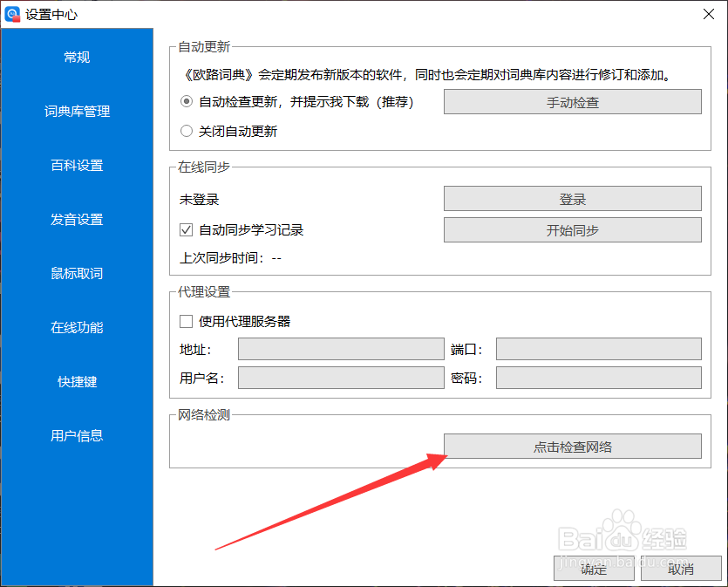Choose the 关闭自动更新 radio button
728x587 pixels.
(x=187, y=131)
